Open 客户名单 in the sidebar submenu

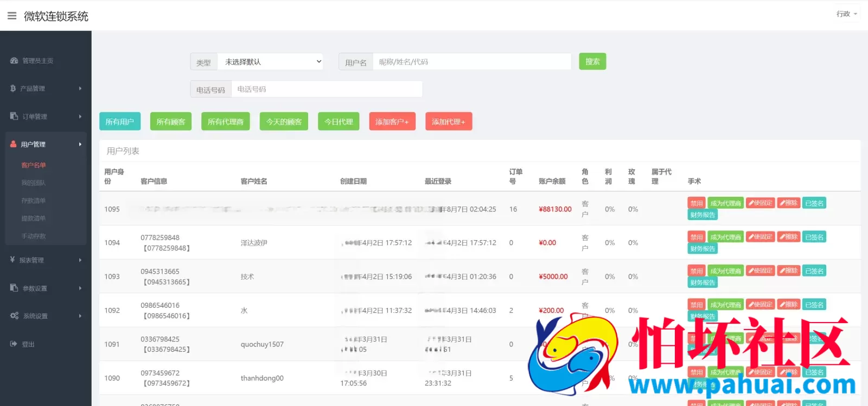click(34, 165)
